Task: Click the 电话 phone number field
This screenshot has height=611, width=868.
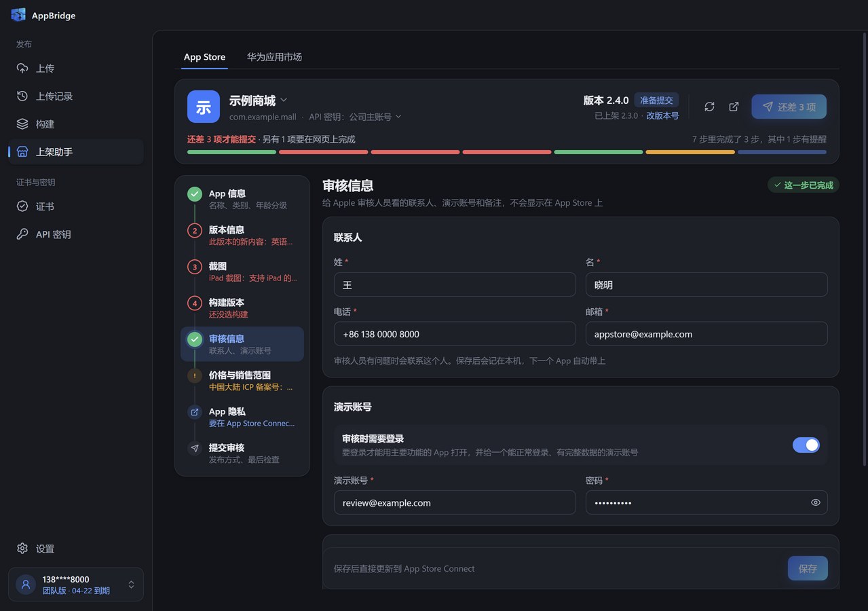Action: pos(455,334)
